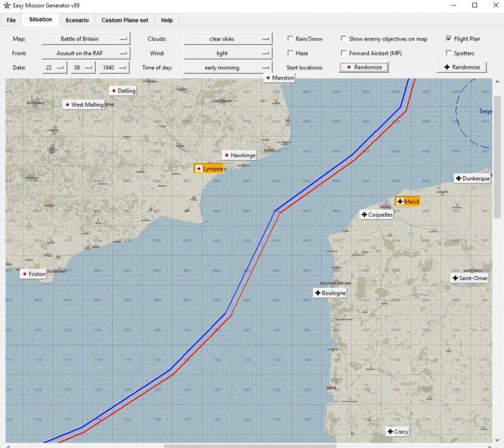Click the highlighted Marck airfield marker

click(408, 202)
